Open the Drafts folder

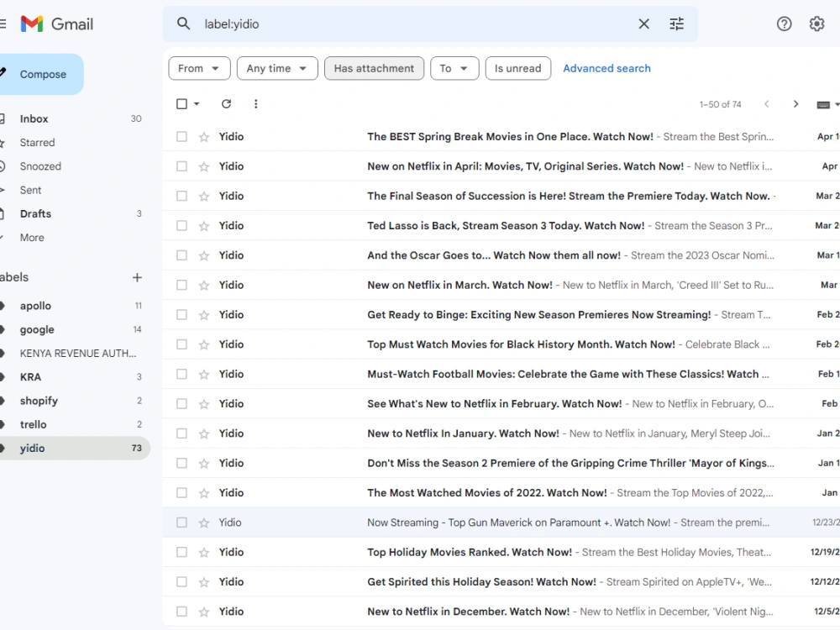35,213
